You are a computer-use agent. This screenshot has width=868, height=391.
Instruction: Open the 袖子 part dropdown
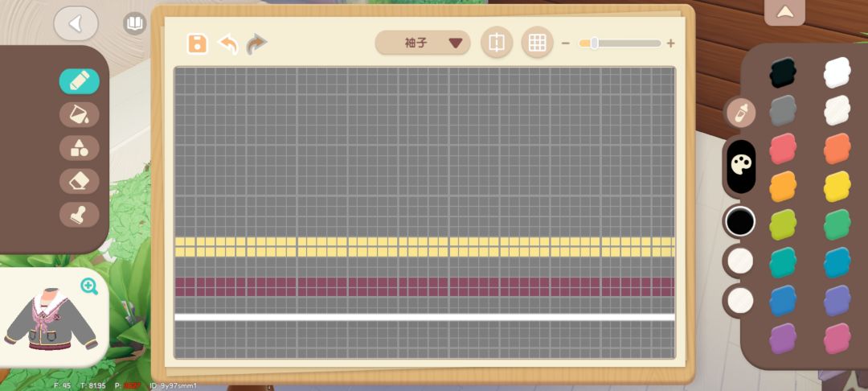click(x=423, y=43)
